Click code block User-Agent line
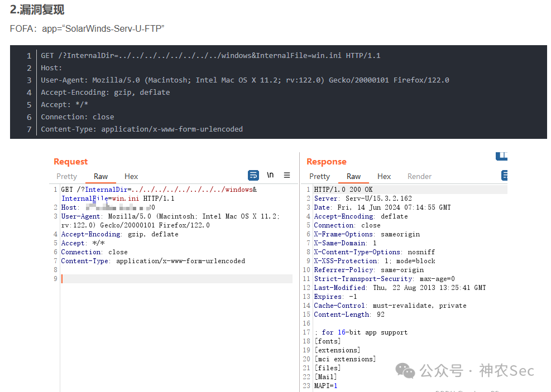Image resolution: width=551 pixels, height=392 pixels. coord(245,80)
